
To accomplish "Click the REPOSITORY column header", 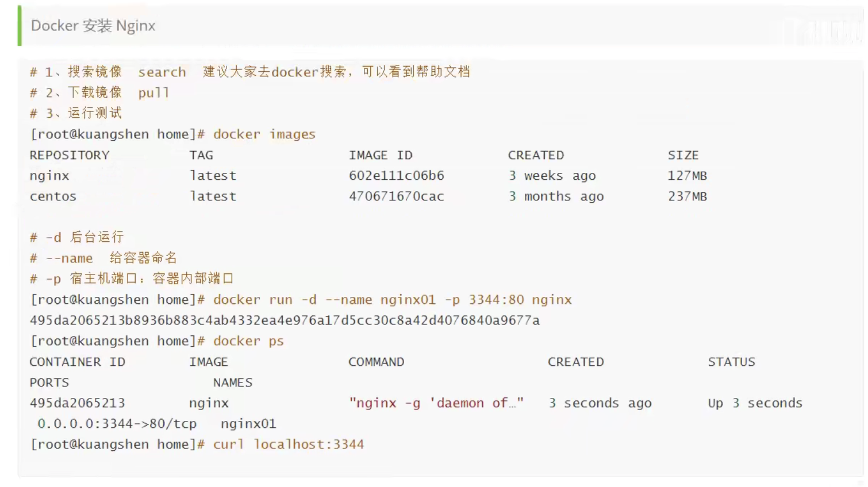I will pos(70,155).
